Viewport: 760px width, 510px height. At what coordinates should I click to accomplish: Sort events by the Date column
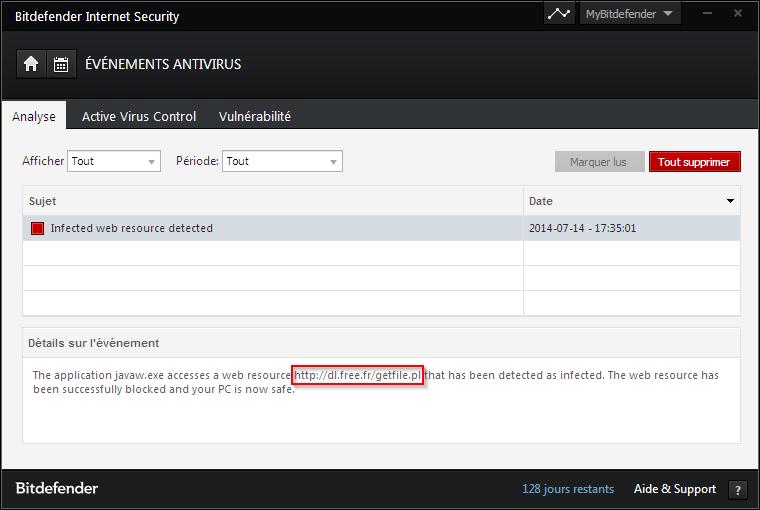click(632, 201)
